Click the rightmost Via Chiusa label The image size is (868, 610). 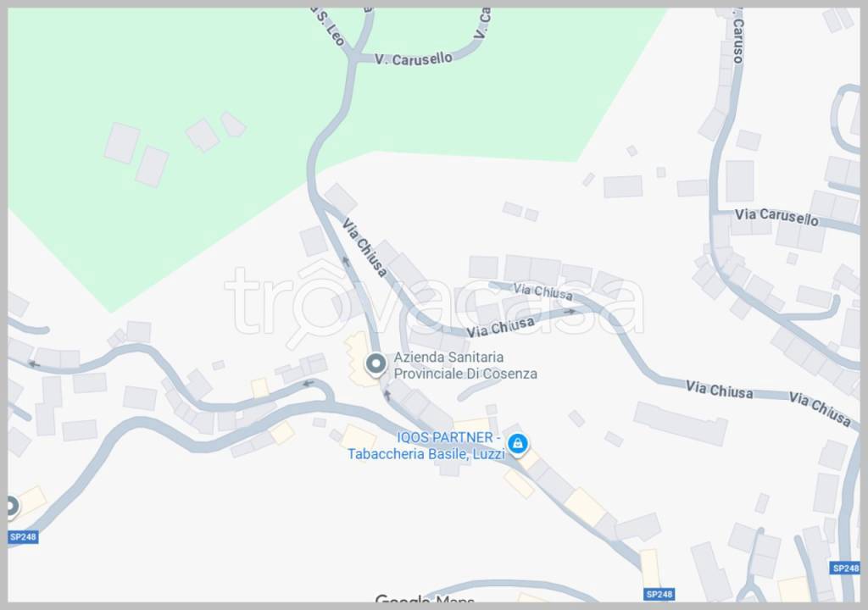point(820,408)
